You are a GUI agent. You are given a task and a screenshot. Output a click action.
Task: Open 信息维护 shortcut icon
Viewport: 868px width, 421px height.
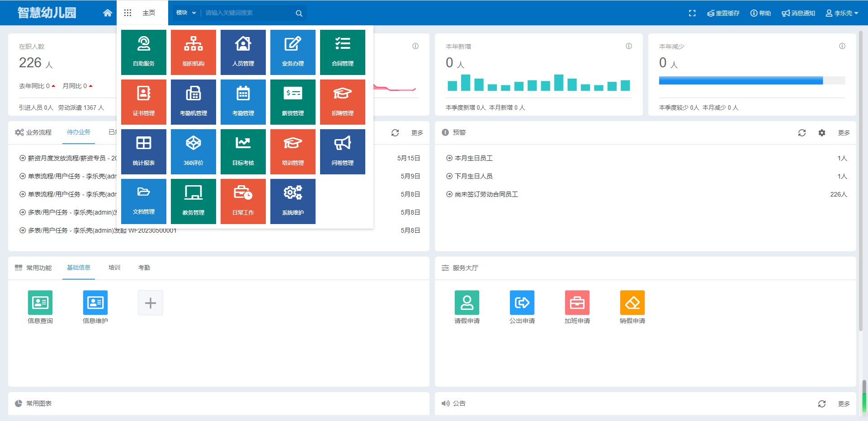pyautogui.click(x=95, y=303)
